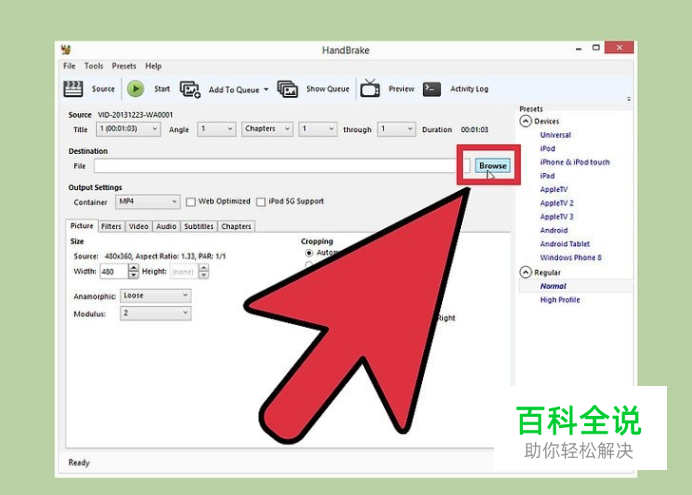Select the Universal preset
The image size is (692, 495).
(x=555, y=135)
